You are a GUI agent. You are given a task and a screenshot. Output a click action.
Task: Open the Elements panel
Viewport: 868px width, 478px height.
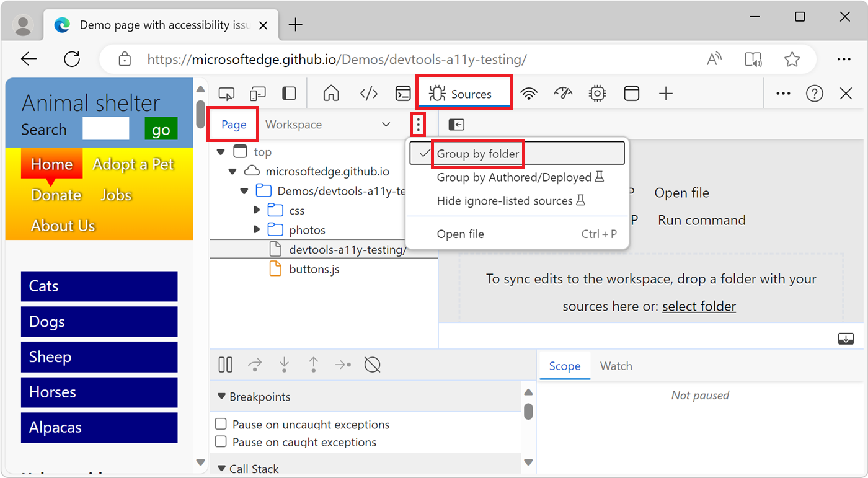tap(368, 93)
